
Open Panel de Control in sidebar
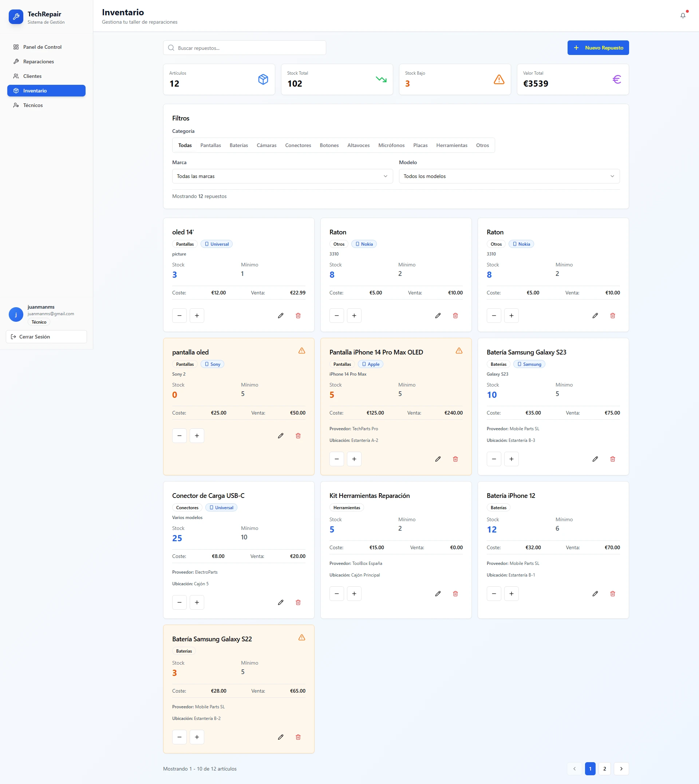click(47, 47)
